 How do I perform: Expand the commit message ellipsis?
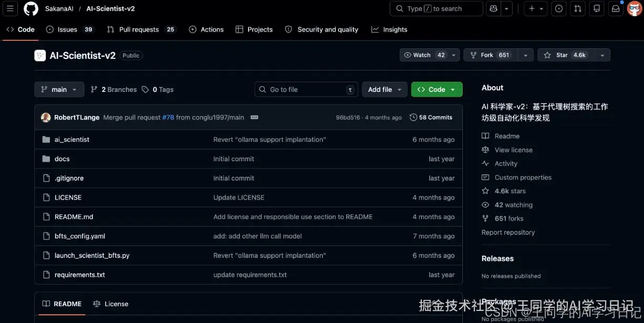pos(254,118)
